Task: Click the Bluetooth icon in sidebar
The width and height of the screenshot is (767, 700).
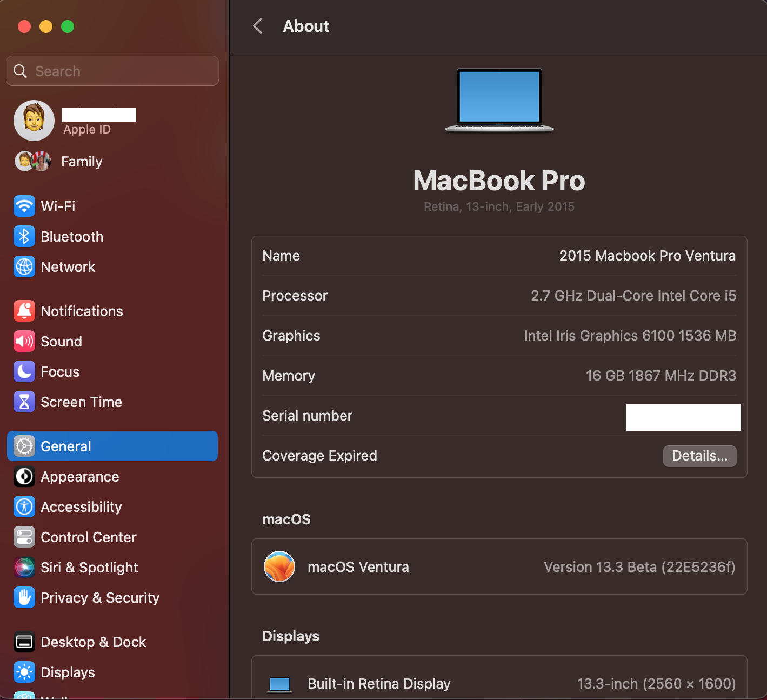Action: [24, 236]
